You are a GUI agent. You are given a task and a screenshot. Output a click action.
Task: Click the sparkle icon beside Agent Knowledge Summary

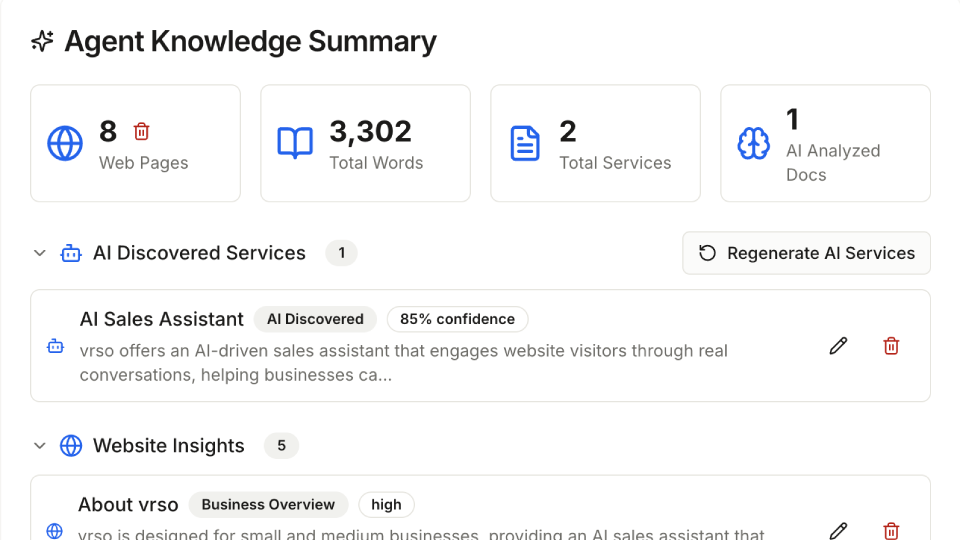pos(42,41)
